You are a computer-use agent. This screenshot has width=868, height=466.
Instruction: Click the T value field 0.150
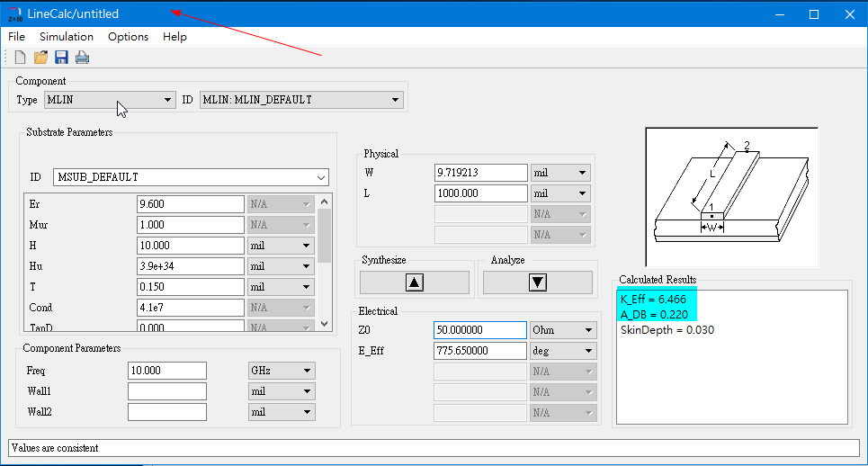[191, 287]
